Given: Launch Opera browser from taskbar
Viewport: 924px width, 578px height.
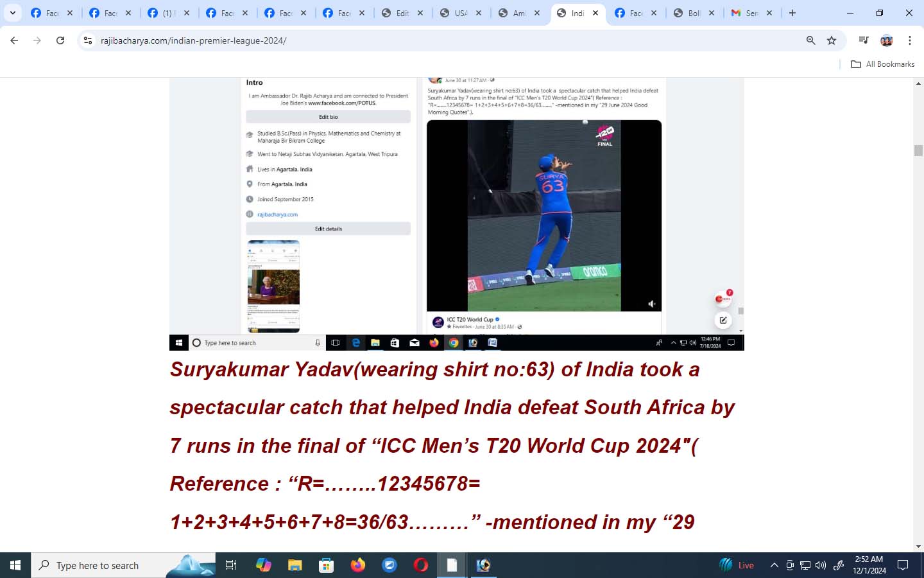Looking at the screenshot, I should pos(421,565).
